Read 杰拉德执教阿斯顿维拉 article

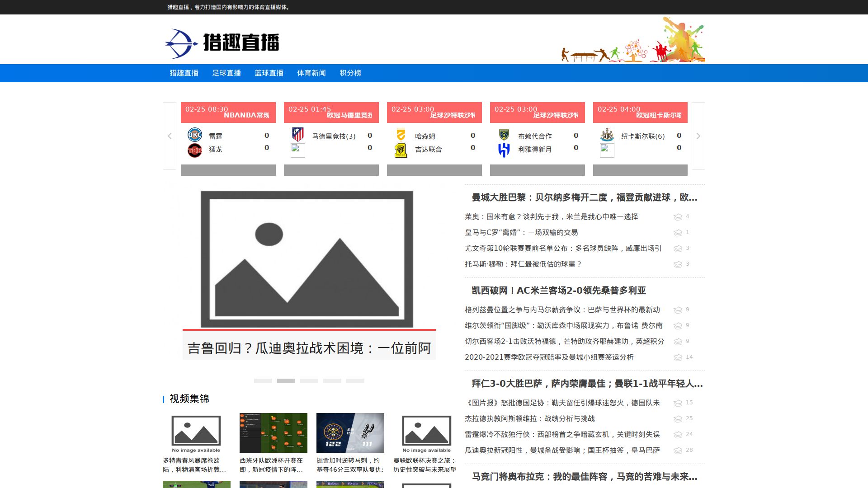(529, 419)
